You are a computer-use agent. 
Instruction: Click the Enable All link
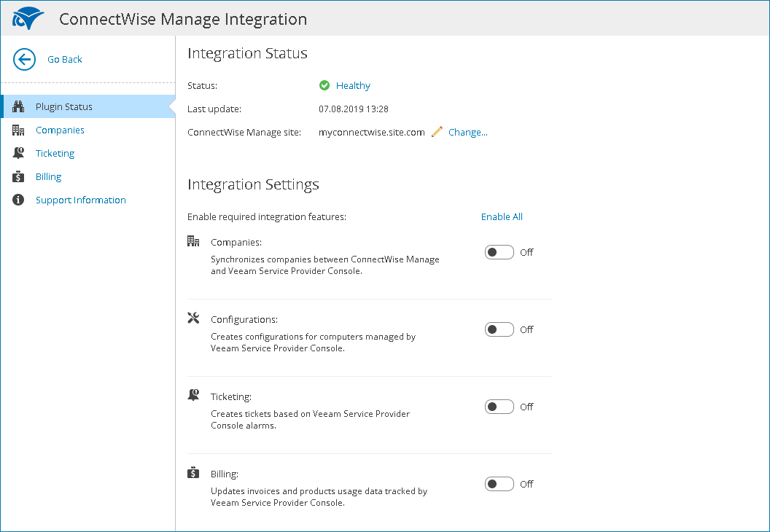(502, 216)
